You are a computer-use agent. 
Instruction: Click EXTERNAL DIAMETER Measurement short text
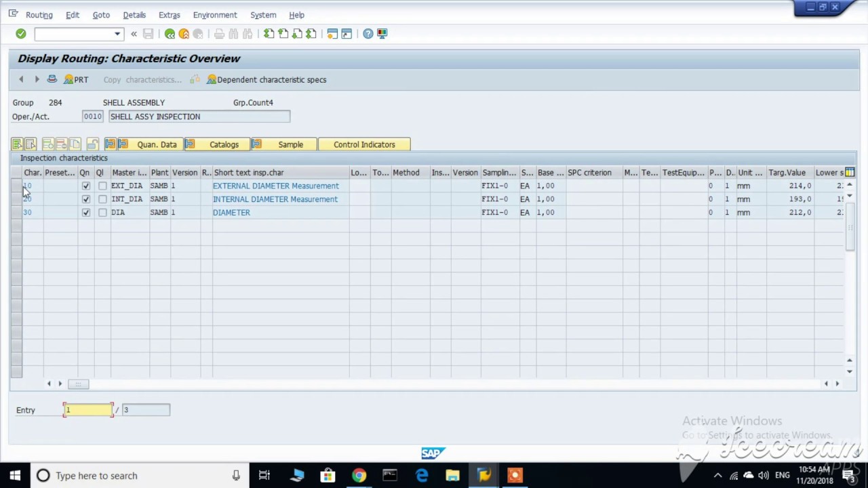pos(276,186)
